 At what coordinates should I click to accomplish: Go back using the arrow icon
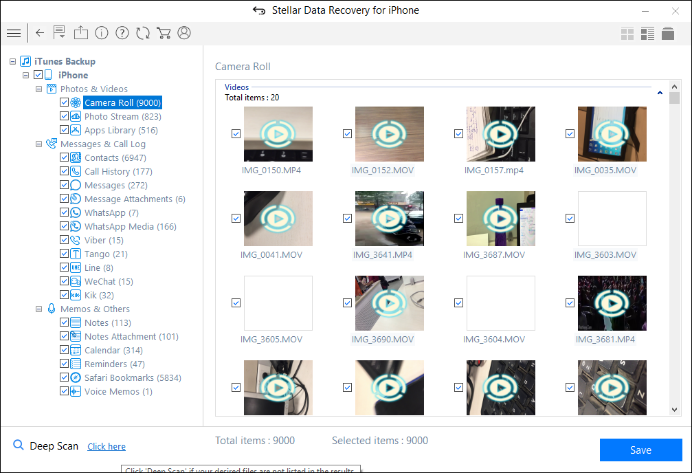[x=40, y=33]
